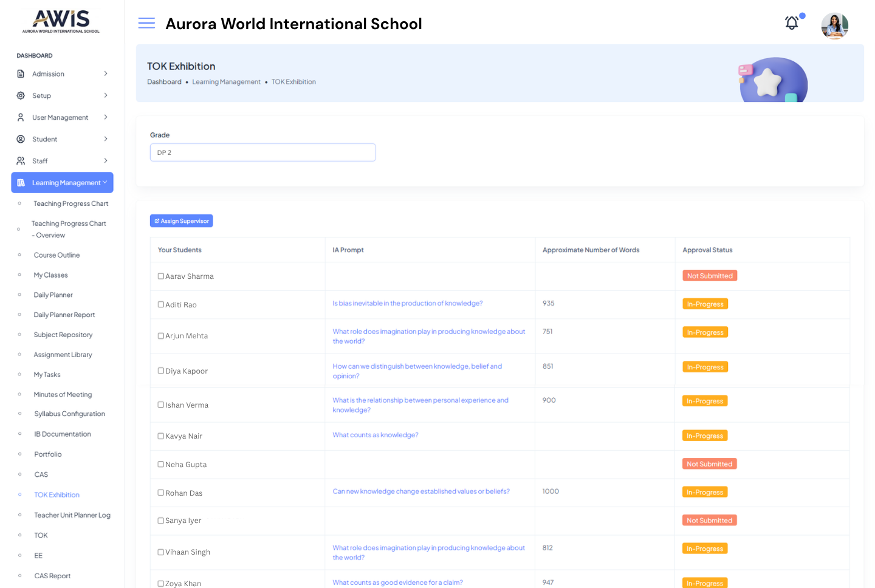Viewport: 875px width, 588px height.
Task: Click the AWIS school logo
Action: pos(61,22)
